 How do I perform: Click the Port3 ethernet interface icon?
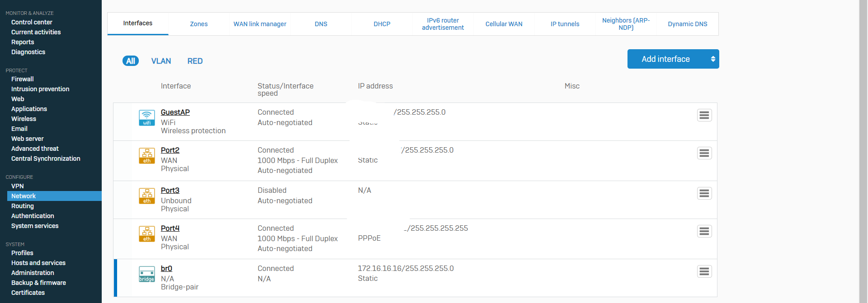[x=146, y=196]
